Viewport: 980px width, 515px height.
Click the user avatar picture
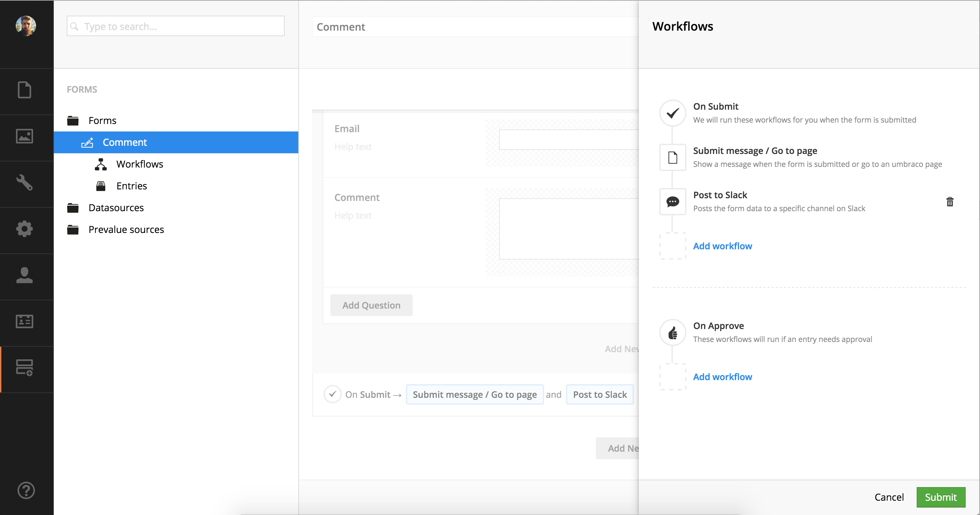click(x=26, y=26)
